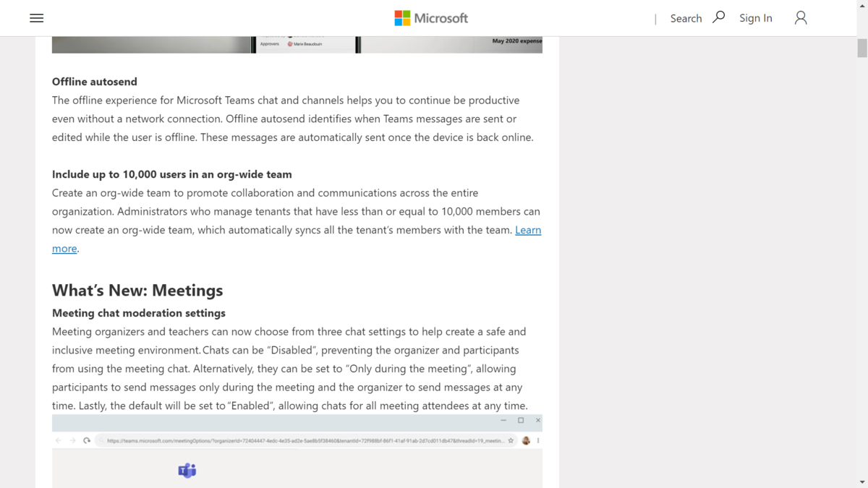Open Search in the header
The height and width of the screenshot is (488, 868).
click(x=697, y=18)
